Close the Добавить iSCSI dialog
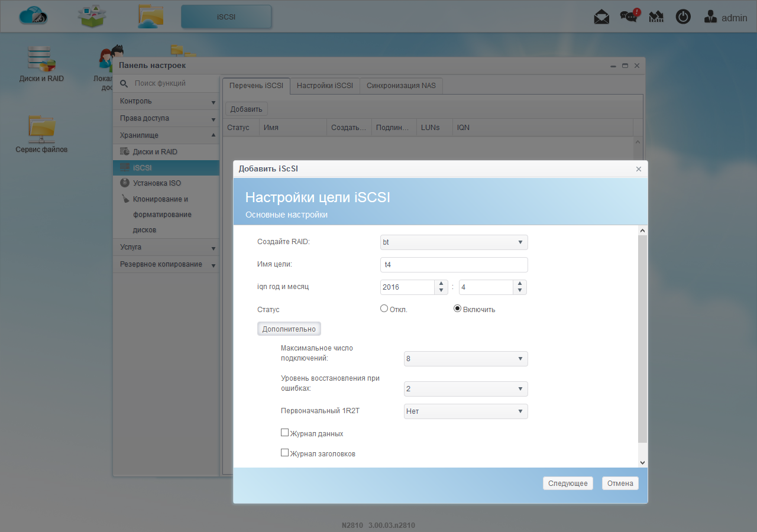 point(638,169)
